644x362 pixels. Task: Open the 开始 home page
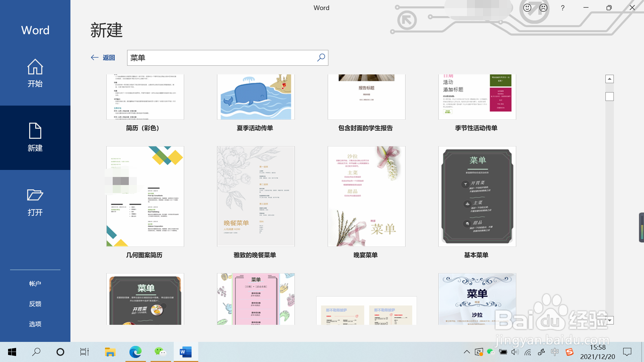click(35, 73)
